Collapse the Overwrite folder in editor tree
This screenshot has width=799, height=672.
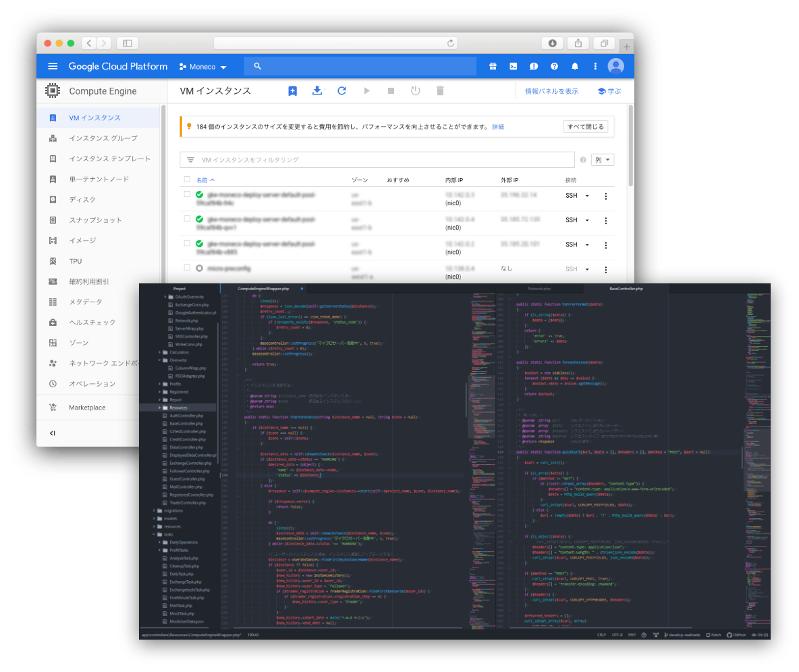(x=159, y=360)
